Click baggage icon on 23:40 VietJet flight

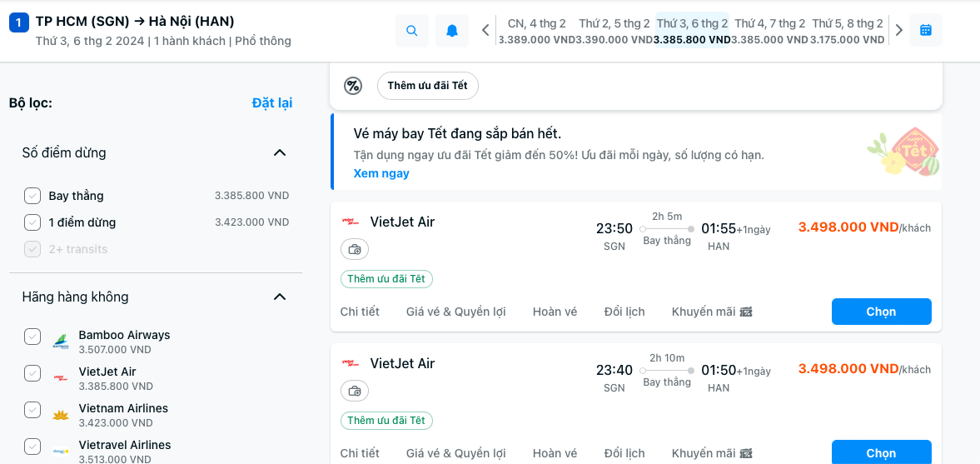pos(355,391)
